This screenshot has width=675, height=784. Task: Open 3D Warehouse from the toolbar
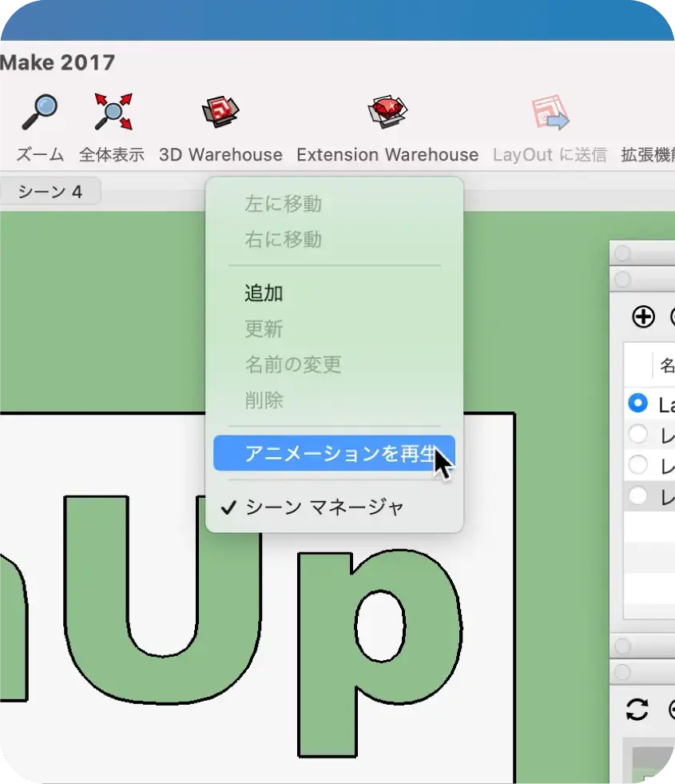click(x=220, y=113)
